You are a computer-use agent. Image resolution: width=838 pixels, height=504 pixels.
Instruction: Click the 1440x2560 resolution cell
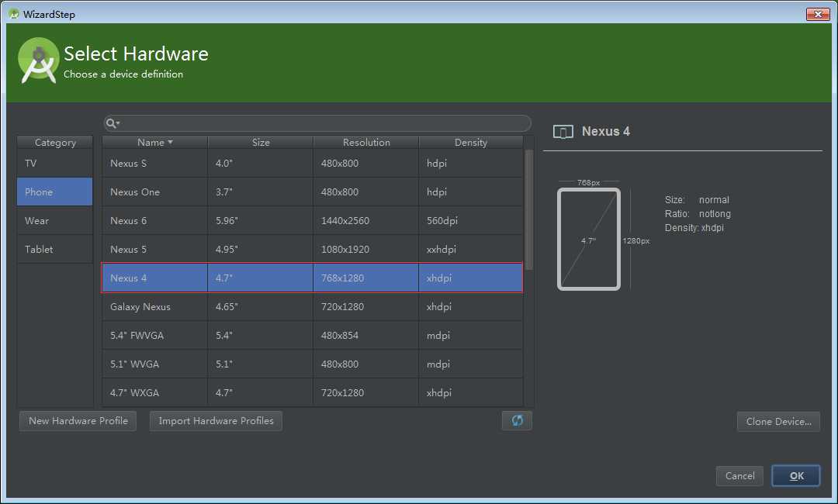click(366, 220)
